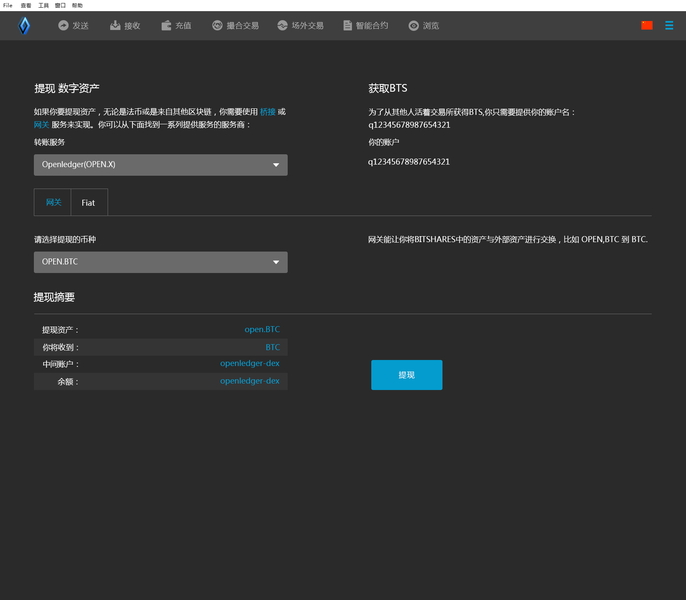Click the 提现资产 row label
Image resolution: width=686 pixels, height=600 pixels.
coord(60,330)
